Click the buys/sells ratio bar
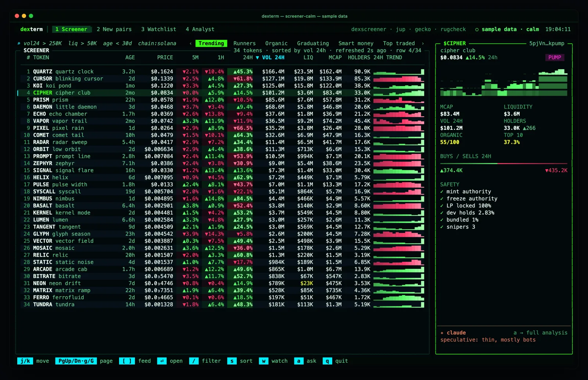This screenshot has height=380, width=588. 503,163
